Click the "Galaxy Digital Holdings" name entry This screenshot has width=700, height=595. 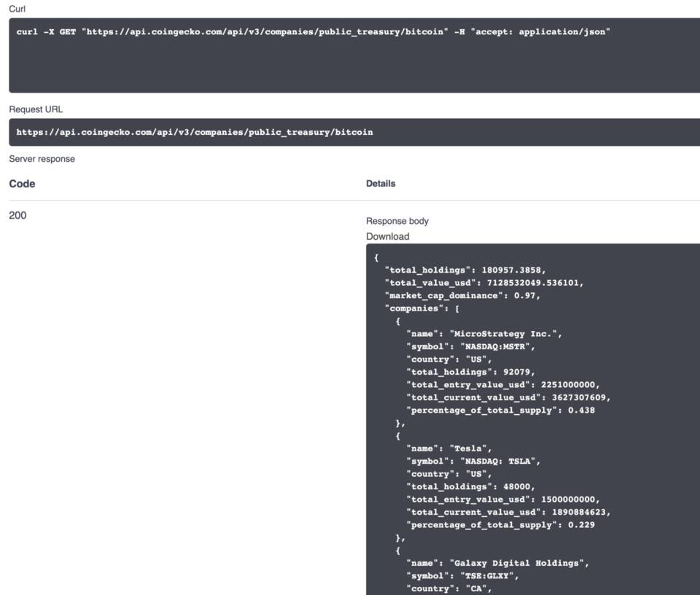pos(518,563)
